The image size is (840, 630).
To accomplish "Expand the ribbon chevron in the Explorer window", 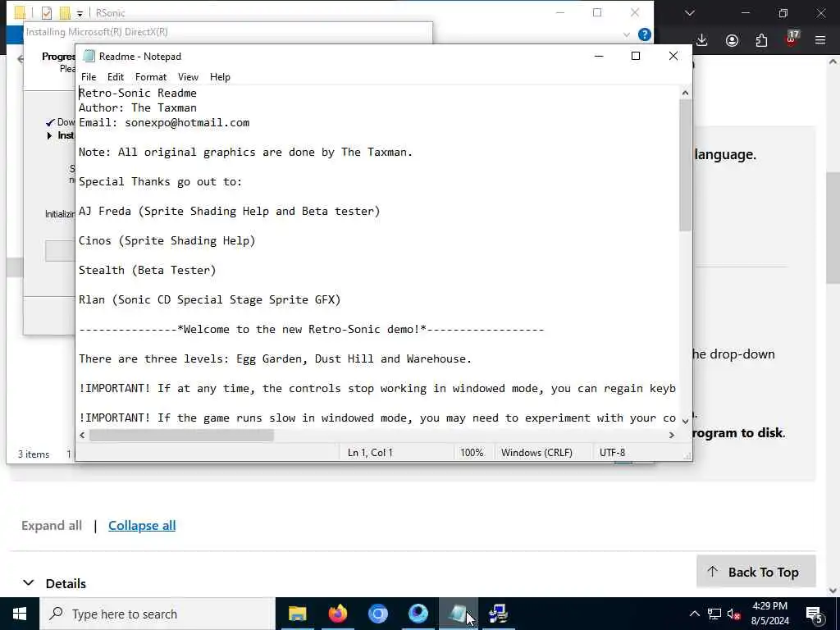I will click(626, 34).
